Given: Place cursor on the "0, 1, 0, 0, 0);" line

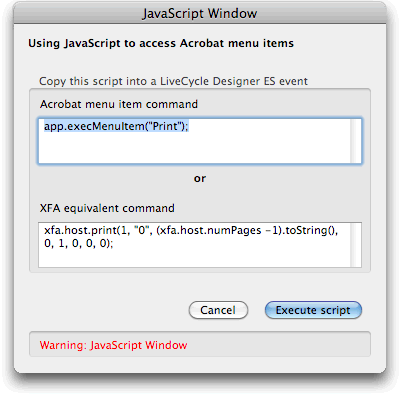Looking at the screenshot, I should 79,243.
